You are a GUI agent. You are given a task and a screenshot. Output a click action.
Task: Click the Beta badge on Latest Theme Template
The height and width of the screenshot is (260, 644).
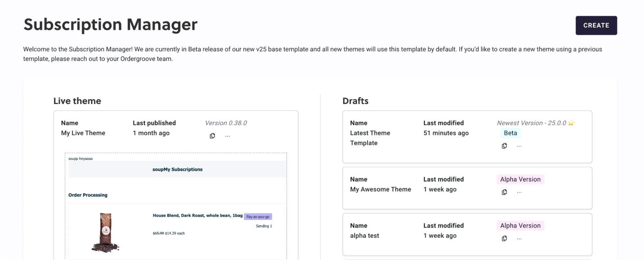coord(510,133)
